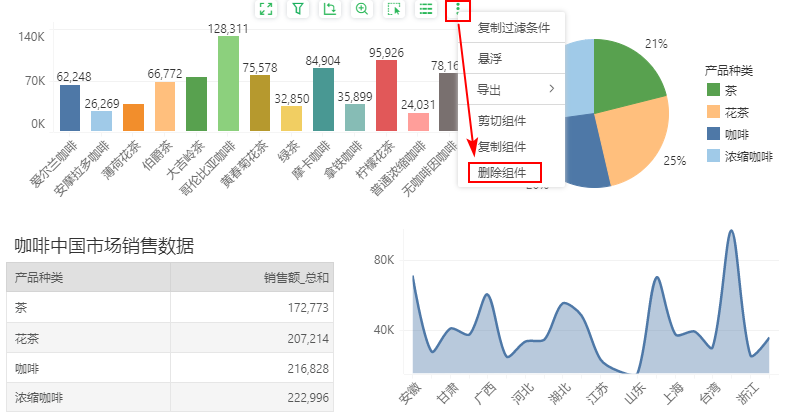787x420 pixels.
Task: Click the fullscreen expand icon in toolbar
Action: [266, 9]
